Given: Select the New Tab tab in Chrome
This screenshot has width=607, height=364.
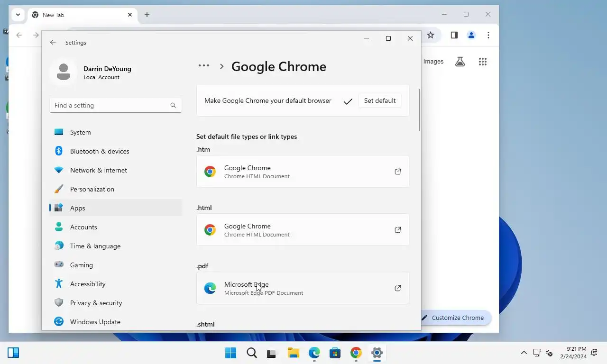Looking at the screenshot, I should (x=82, y=15).
